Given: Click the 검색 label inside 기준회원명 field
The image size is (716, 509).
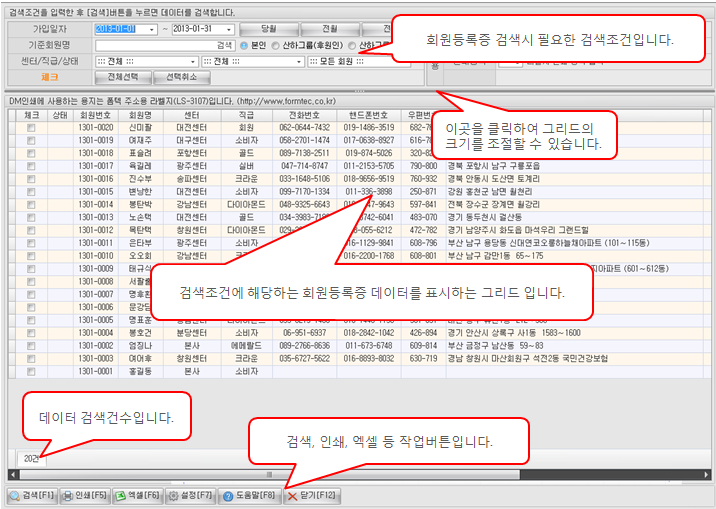Looking at the screenshot, I should click(224, 46).
